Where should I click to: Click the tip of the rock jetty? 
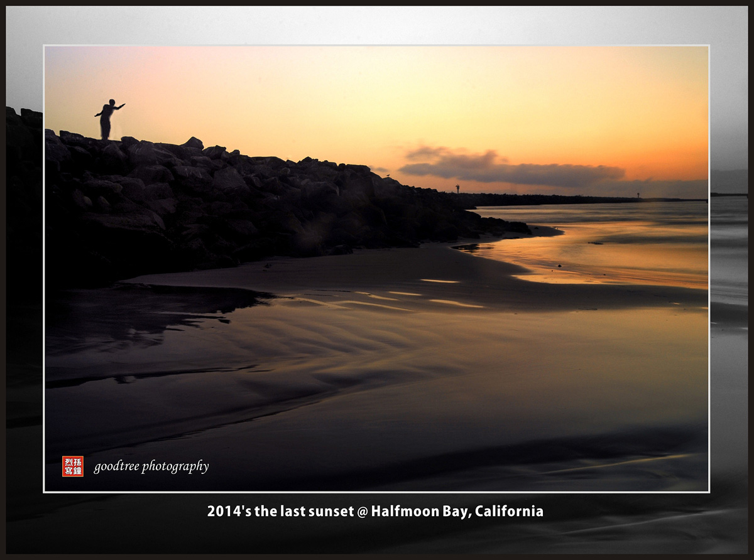pos(522,227)
